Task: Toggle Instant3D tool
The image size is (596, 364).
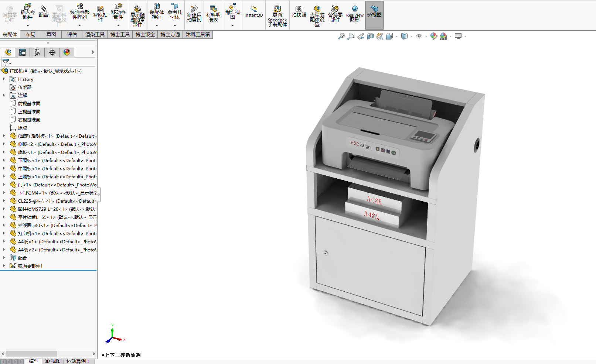Action: coord(253,11)
